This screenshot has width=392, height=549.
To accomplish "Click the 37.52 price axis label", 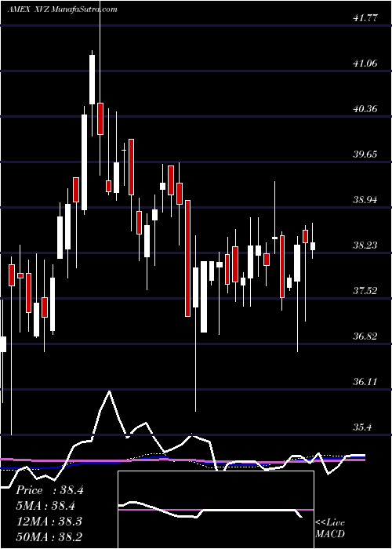I will 365,291.
